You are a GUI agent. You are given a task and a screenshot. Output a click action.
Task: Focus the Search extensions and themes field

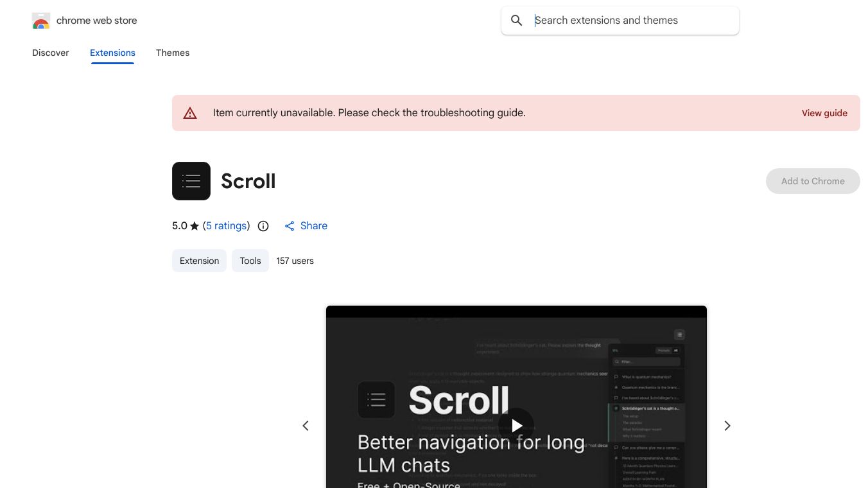[x=632, y=21]
